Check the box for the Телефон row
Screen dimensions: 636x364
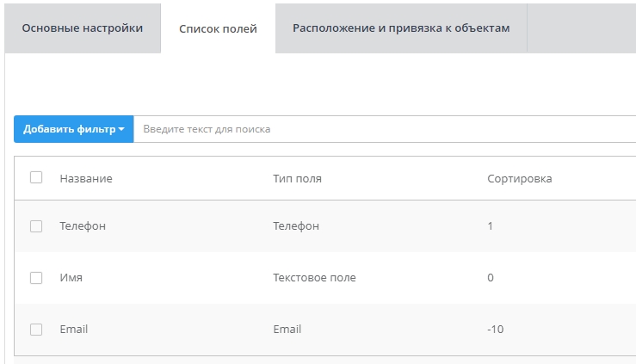(36, 226)
